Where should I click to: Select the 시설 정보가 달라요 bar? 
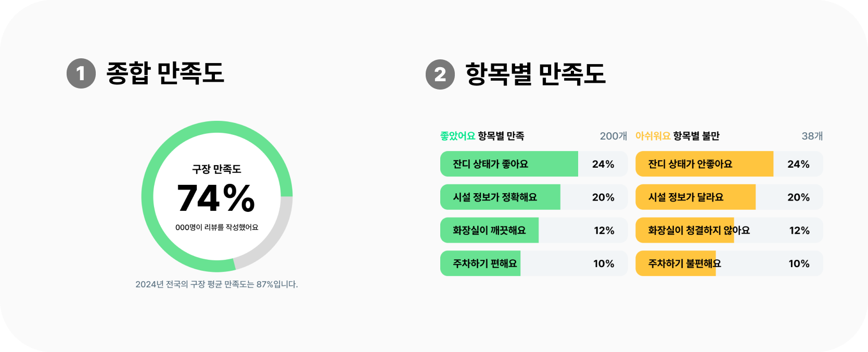(x=729, y=197)
